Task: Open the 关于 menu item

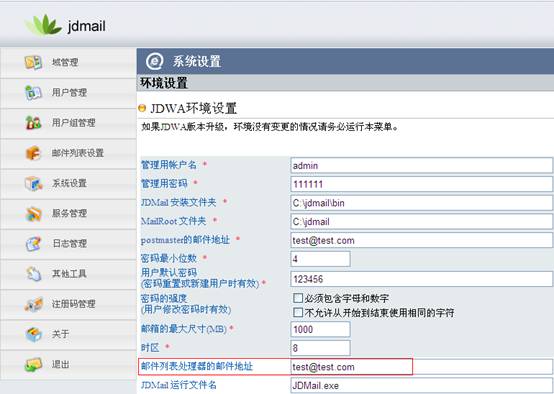Action: pyautogui.click(x=68, y=334)
